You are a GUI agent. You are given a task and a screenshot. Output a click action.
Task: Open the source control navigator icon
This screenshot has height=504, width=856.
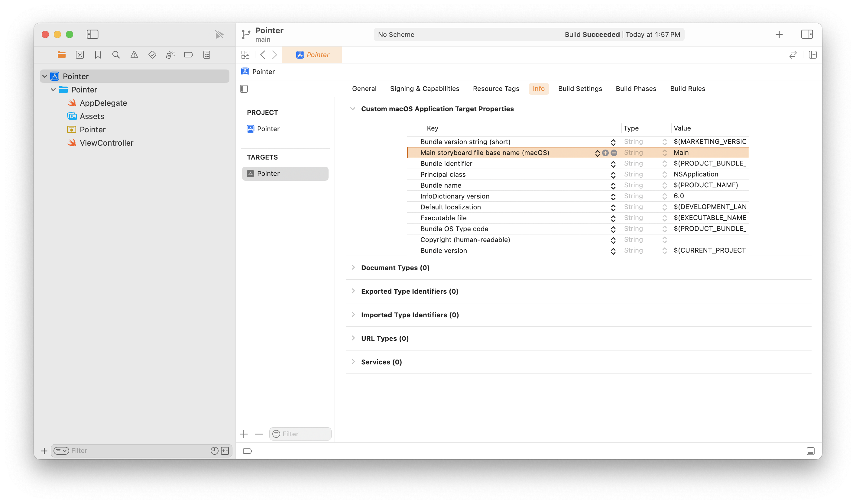[x=80, y=55]
